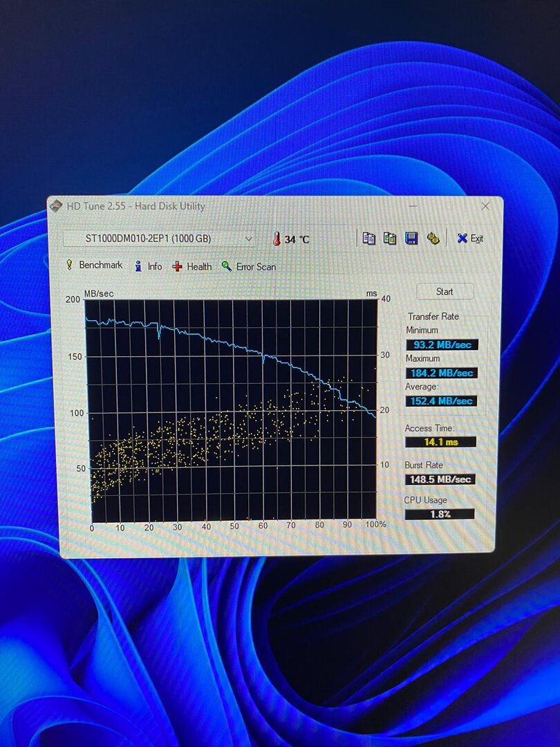The image size is (560, 747).
Task: Click the copy info to clipboard icon
Action: click(368, 238)
